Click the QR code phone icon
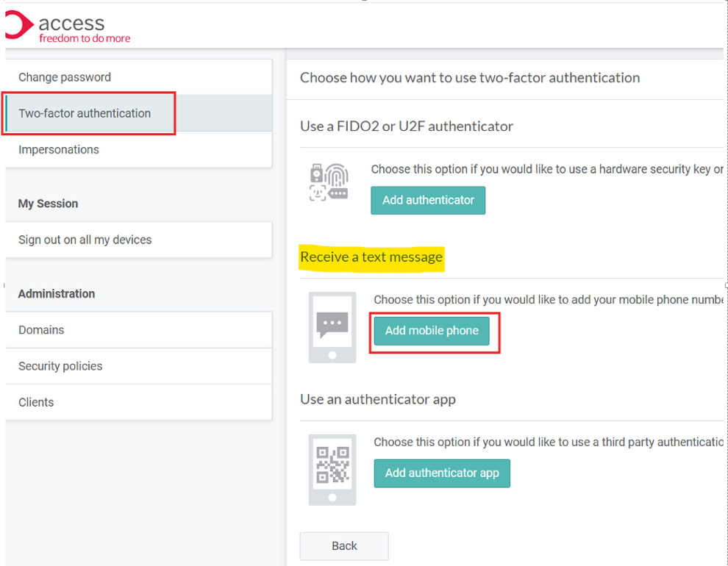The image size is (728, 566). 332,469
